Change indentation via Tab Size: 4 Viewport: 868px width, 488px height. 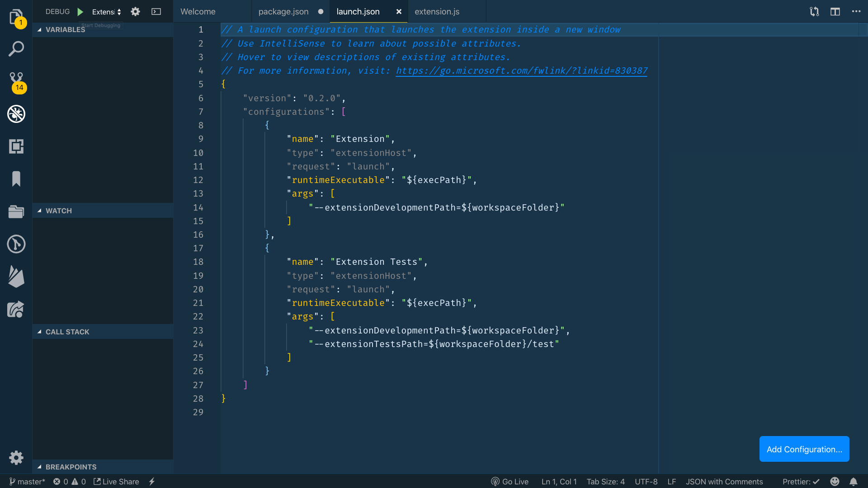pos(605,482)
